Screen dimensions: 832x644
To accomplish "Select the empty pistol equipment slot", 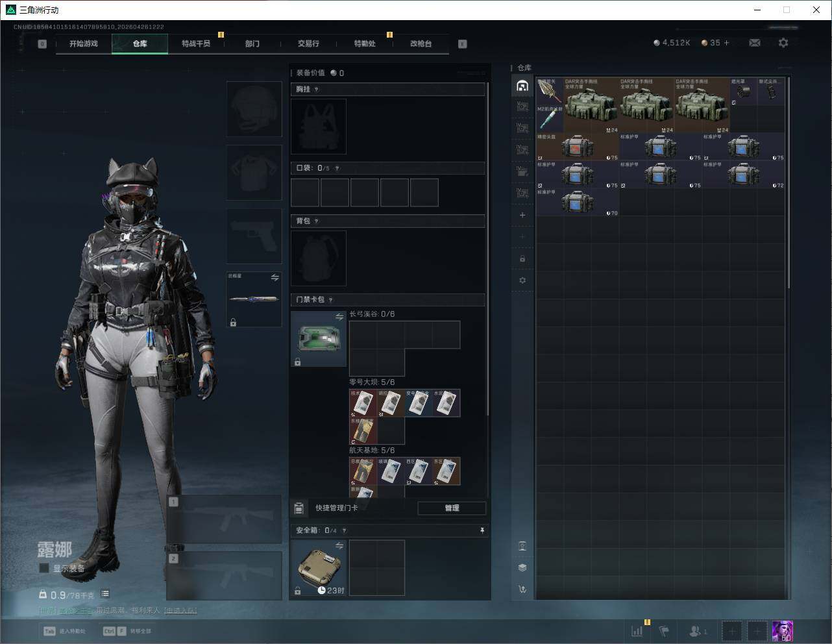I will 254,236.
